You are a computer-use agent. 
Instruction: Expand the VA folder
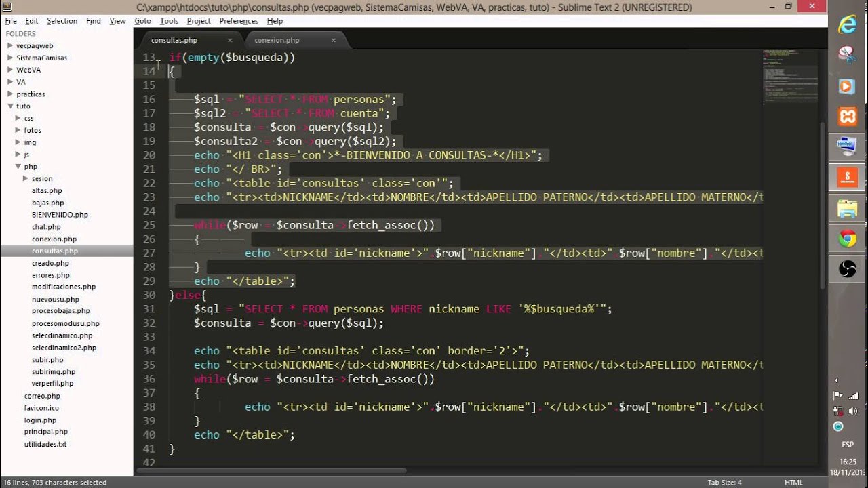[x=10, y=82]
